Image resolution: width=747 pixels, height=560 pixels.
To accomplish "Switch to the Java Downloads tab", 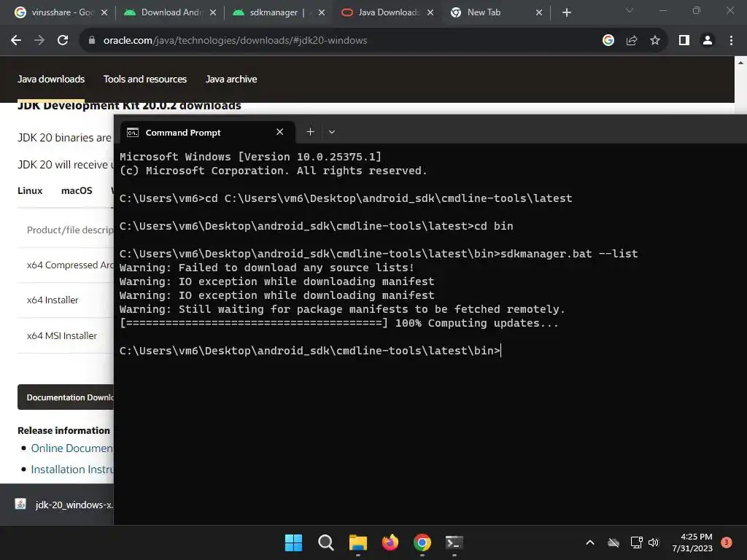I will point(387,12).
